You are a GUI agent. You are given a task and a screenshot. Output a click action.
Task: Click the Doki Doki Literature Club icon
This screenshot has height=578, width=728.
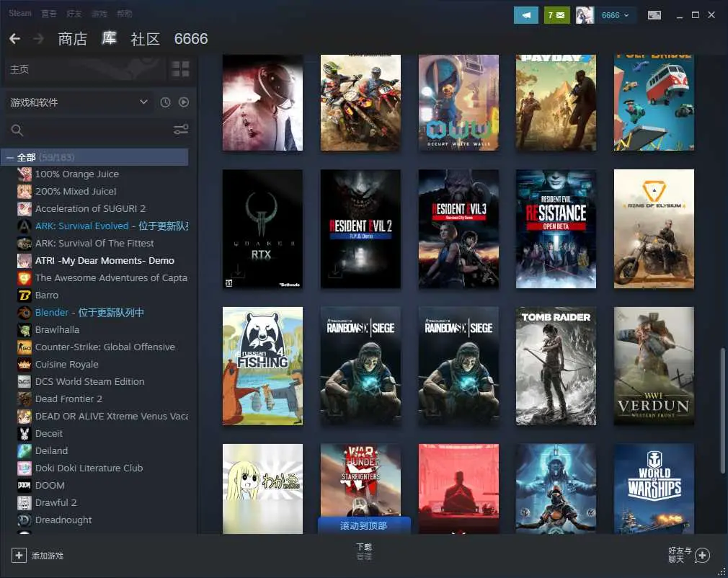pos(24,468)
